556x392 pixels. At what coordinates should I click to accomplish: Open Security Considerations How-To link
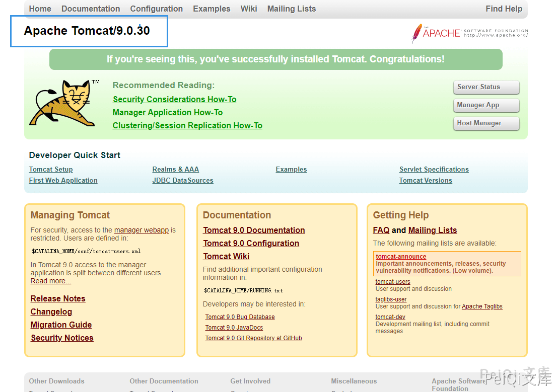[x=174, y=100]
